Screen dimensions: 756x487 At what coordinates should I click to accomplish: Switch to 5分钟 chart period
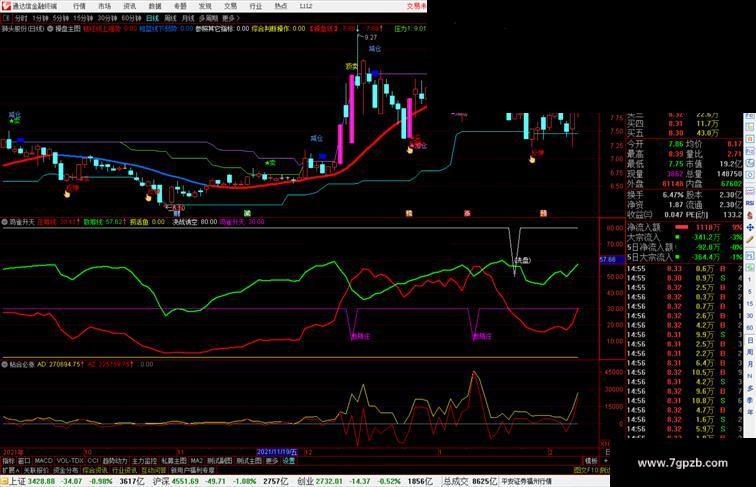[x=61, y=18]
